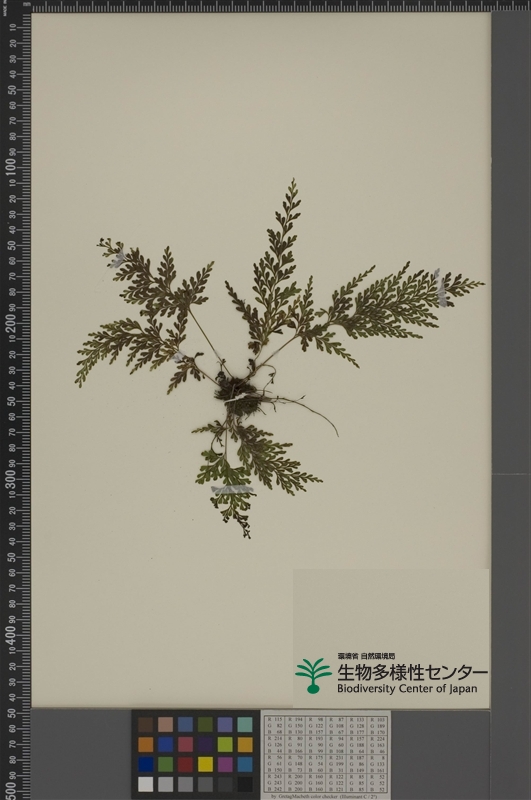Click the 300 mark on the vertical ruler
531x800 pixels.
(x=11, y=480)
